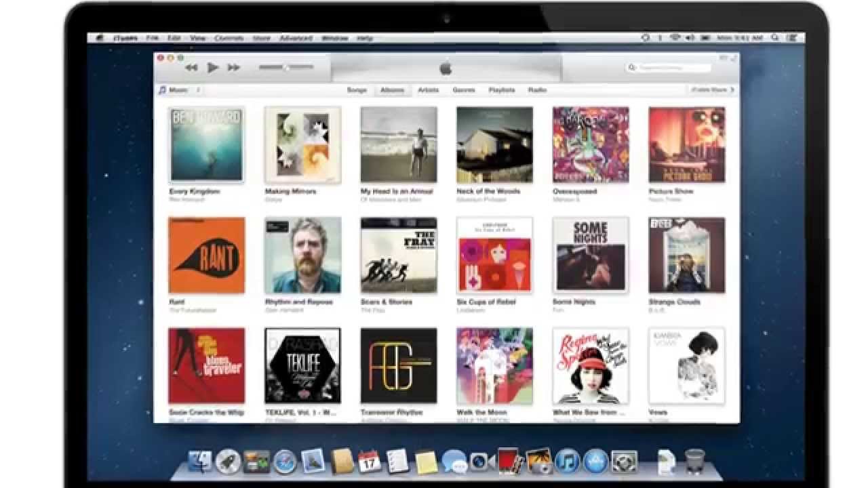Select the Neck of the Woods cover
The image size is (868, 488).
tap(495, 144)
